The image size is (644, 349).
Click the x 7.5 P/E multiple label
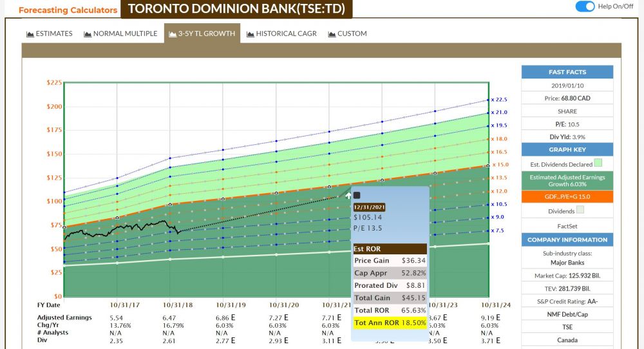pos(498,231)
